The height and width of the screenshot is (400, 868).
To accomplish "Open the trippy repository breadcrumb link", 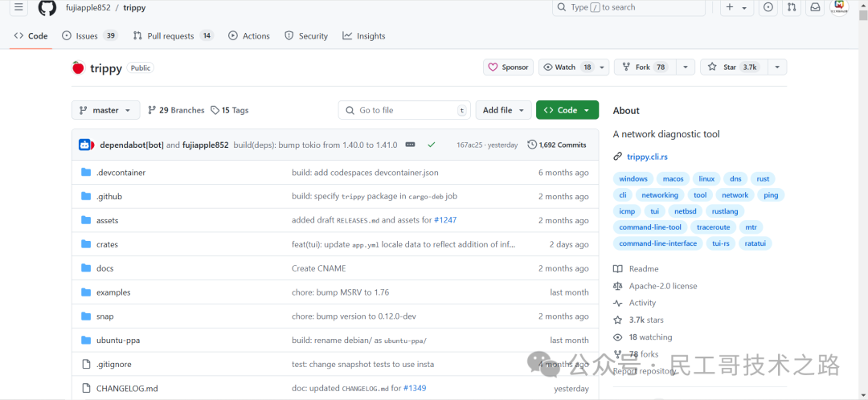I will pyautogui.click(x=134, y=8).
